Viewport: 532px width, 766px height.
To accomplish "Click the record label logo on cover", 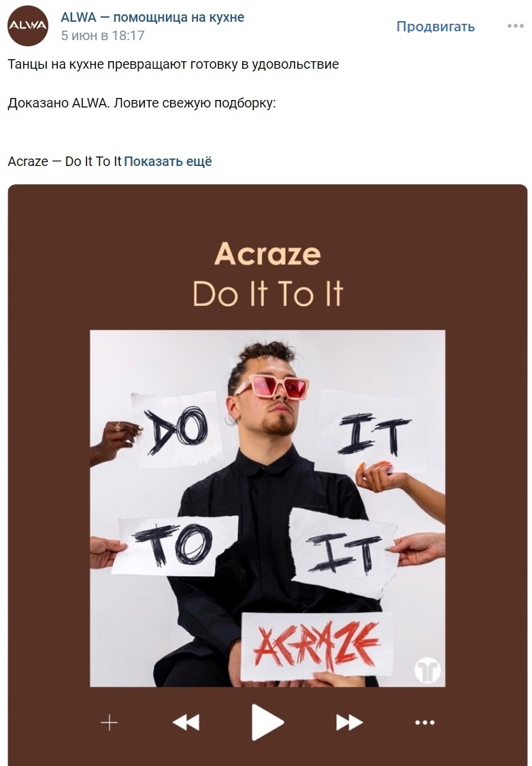I will pyautogui.click(x=427, y=670).
